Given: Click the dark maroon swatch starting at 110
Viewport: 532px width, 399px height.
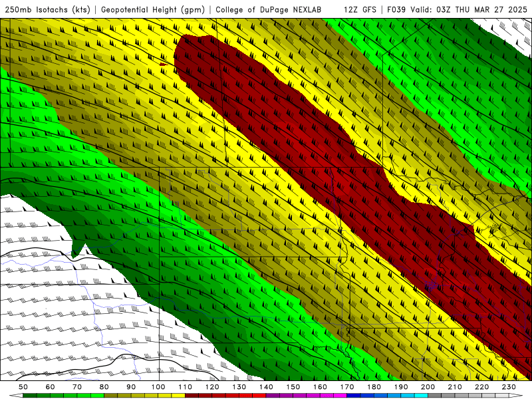Looking at the screenshot, I should [x=192, y=396].
